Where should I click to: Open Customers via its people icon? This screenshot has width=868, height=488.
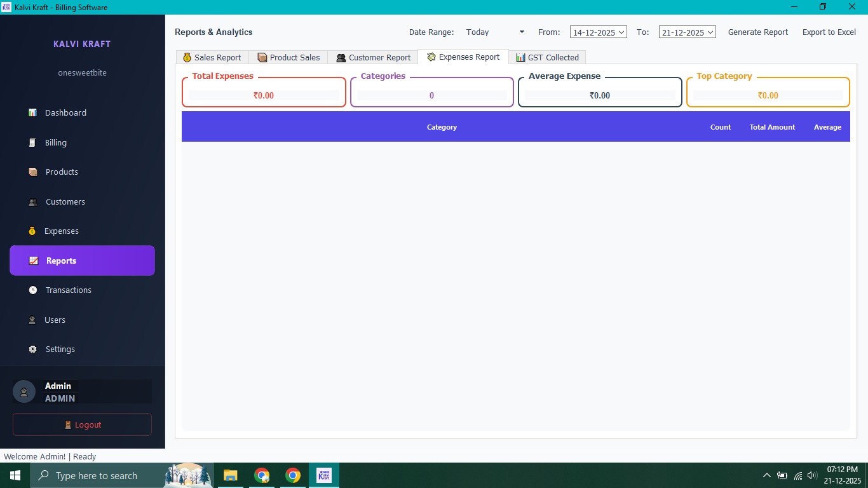(33, 202)
